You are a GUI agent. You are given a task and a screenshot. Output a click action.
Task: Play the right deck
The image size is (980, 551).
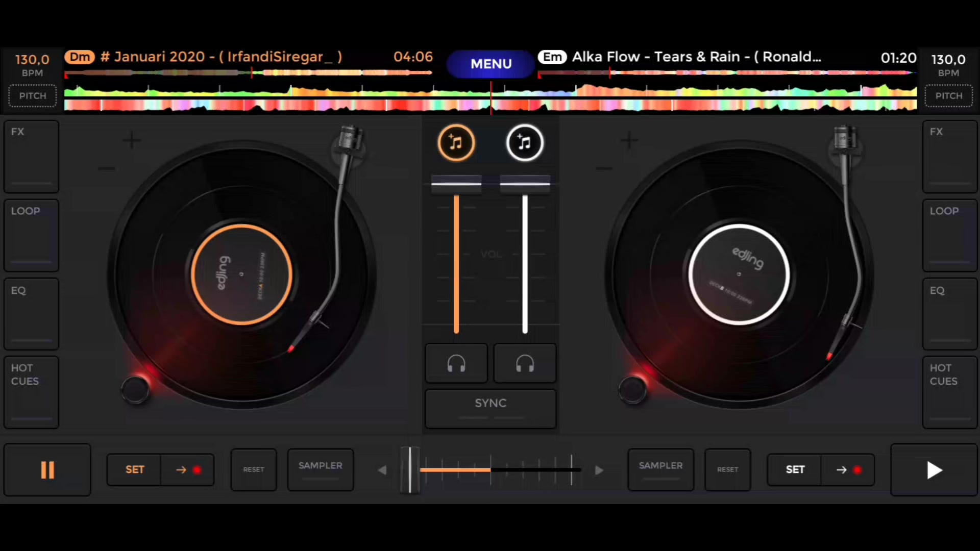tap(934, 470)
